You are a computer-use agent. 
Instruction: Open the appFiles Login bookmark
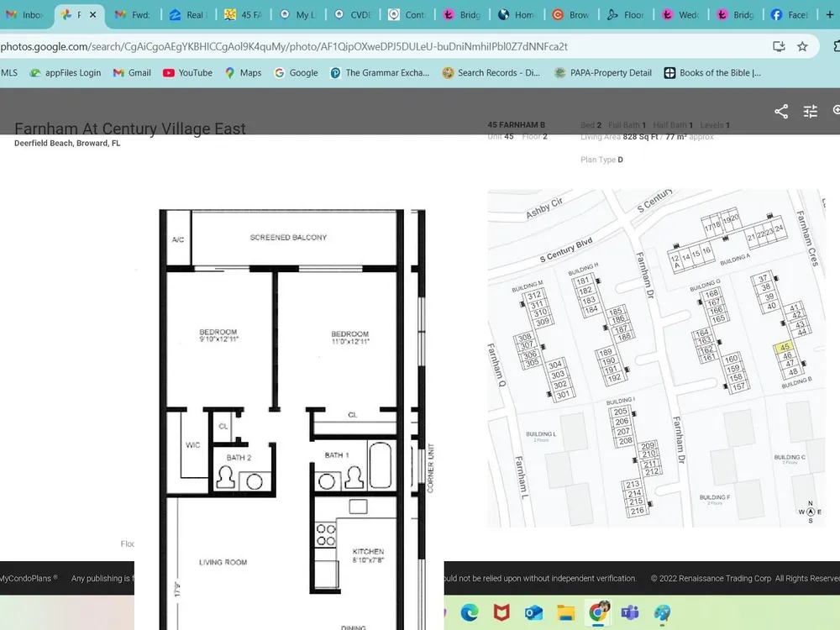(65, 73)
